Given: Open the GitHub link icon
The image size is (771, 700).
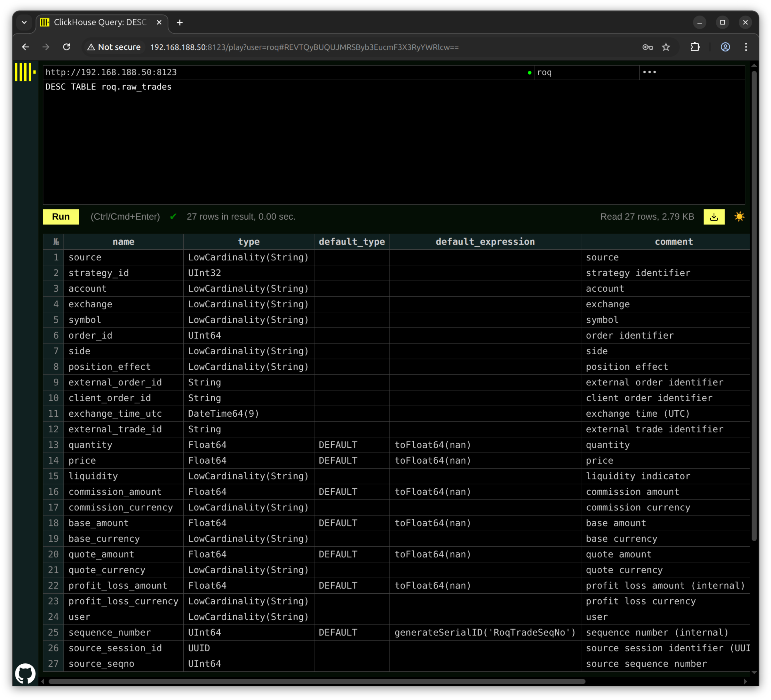Looking at the screenshot, I should click(25, 673).
